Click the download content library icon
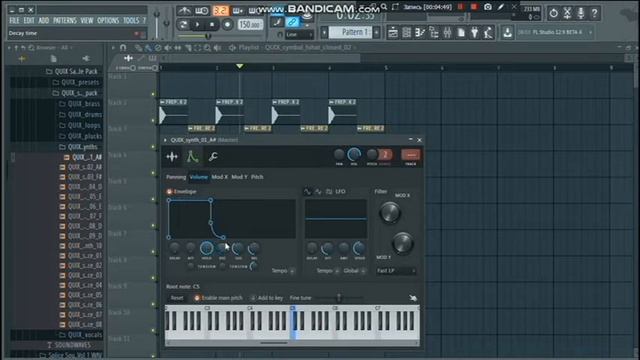Viewport: 640px width, 360px height. (507, 32)
